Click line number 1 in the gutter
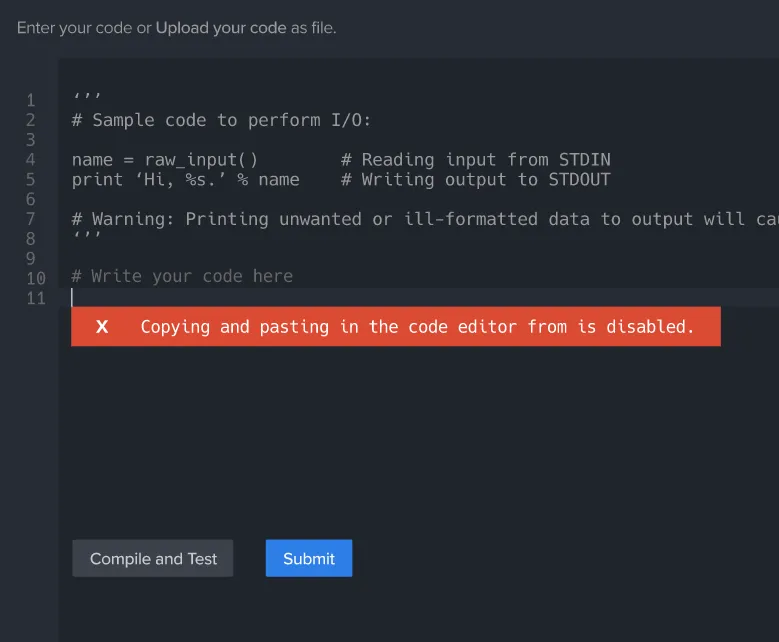The image size is (779, 642). click(31, 100)
